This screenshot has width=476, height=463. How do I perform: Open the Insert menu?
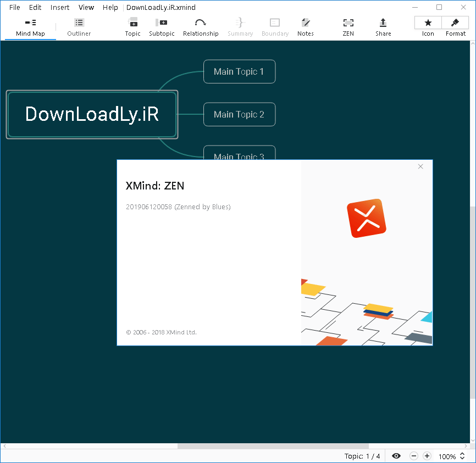click(60, 8)
